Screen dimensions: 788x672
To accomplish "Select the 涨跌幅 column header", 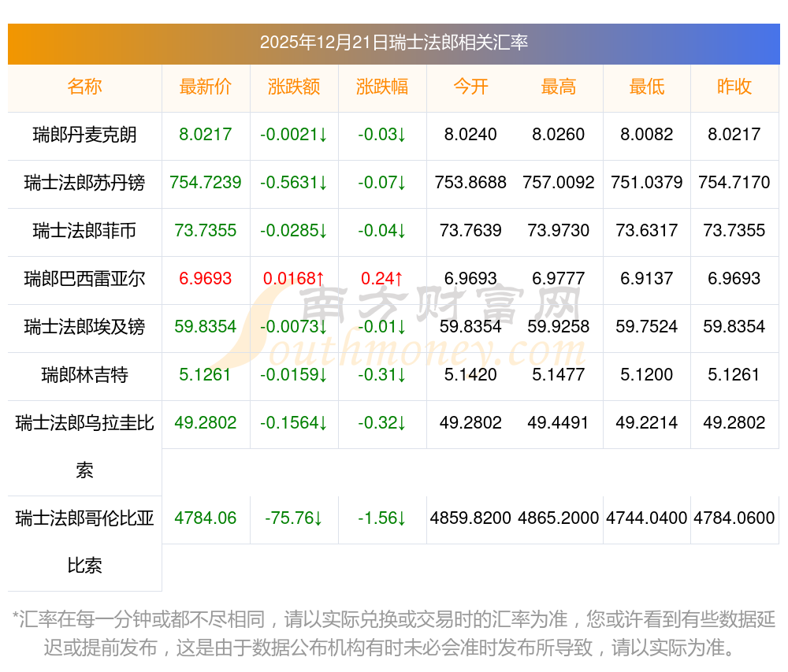I will click(382, 87).
